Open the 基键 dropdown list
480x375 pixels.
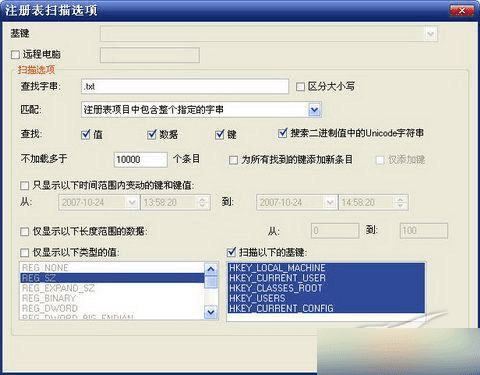point(430,33)
